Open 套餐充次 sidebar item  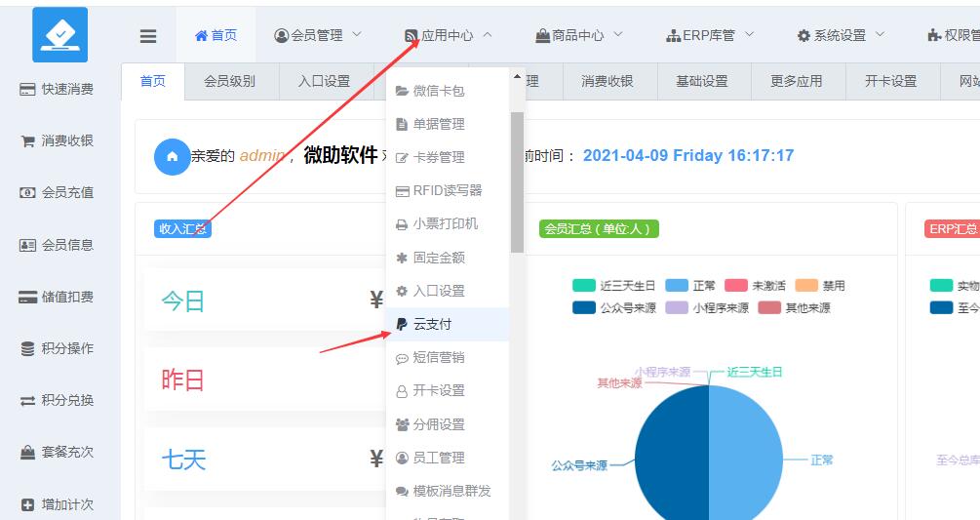tap(58, 453)
